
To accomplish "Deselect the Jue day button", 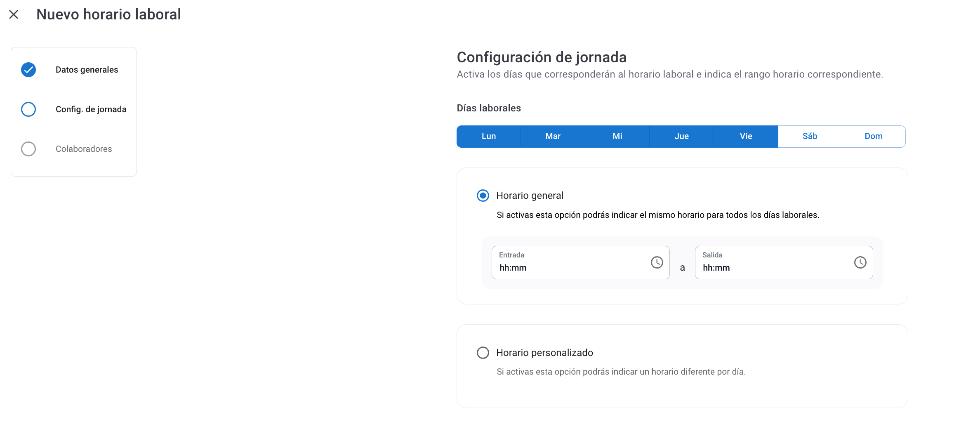I will [x=681, y=137].
